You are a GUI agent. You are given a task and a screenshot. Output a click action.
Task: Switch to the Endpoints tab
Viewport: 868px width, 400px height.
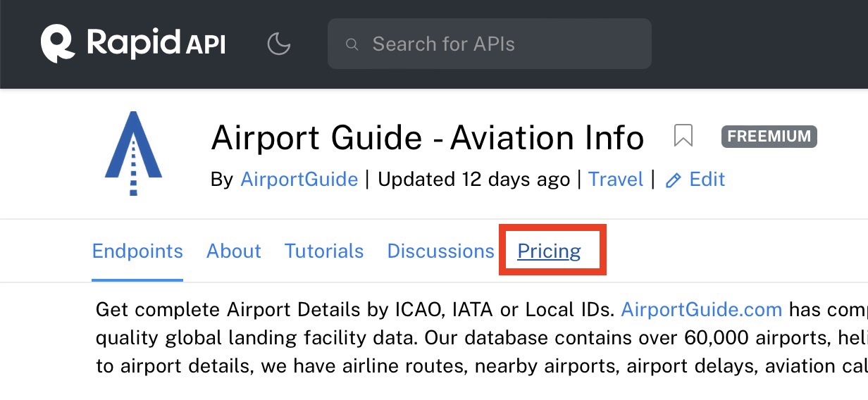click(137, 251)
